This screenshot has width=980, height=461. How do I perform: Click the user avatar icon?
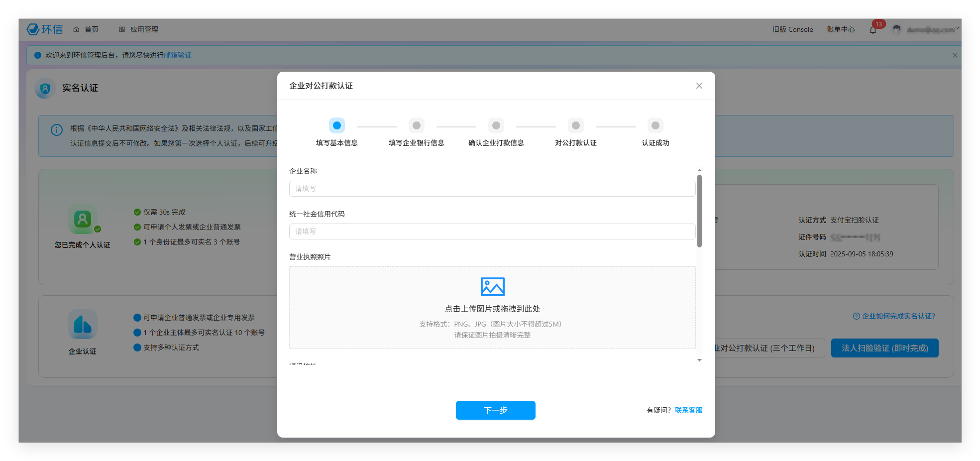pos(897,29)
